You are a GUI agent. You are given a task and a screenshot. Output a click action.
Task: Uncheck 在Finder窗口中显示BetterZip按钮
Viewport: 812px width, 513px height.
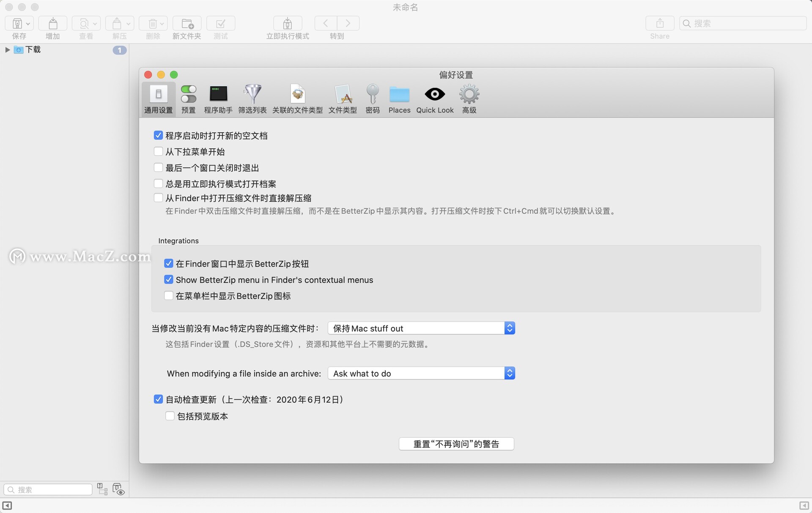pos(168,263)
